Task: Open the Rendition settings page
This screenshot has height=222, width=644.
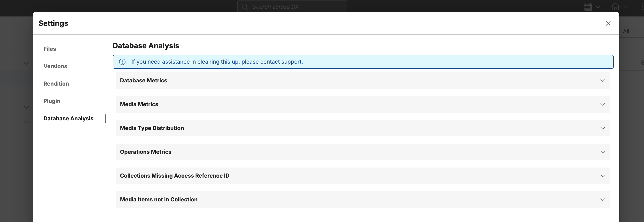Action: (56, 84)
